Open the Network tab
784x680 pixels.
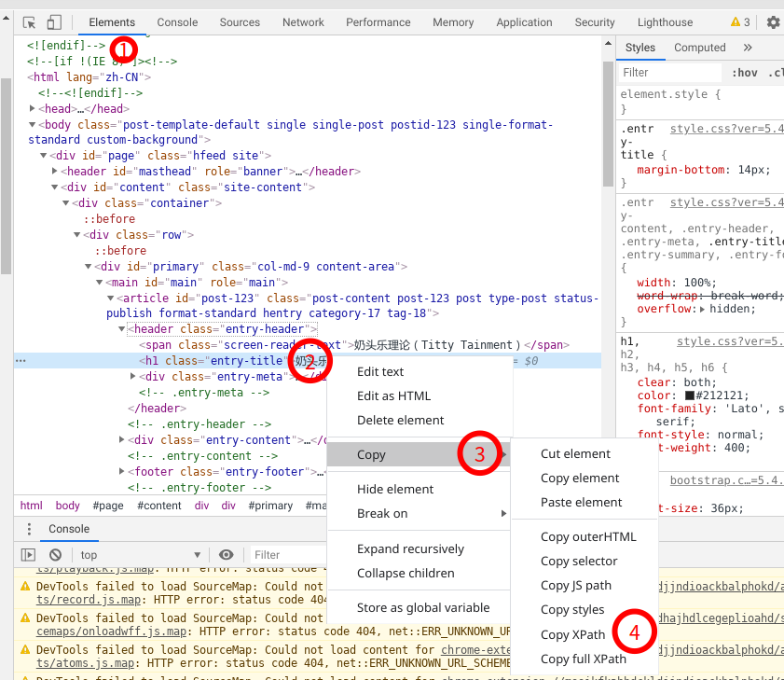point(303,22)
